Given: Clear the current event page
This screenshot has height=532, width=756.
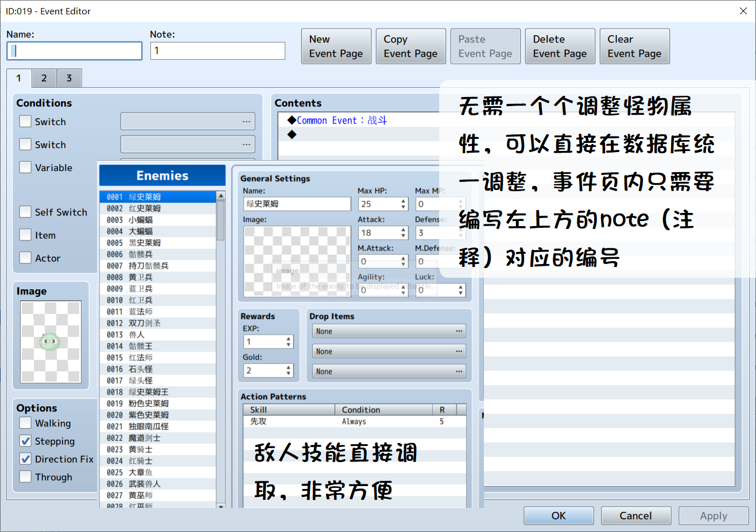Looking at the screenshot, I should click(635, 46).
